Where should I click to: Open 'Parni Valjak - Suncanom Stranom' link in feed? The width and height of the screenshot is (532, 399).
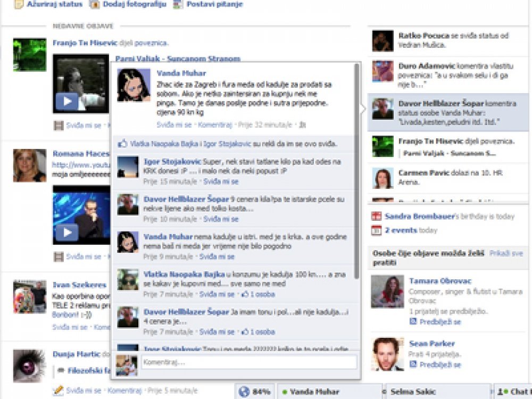point(178,59)
